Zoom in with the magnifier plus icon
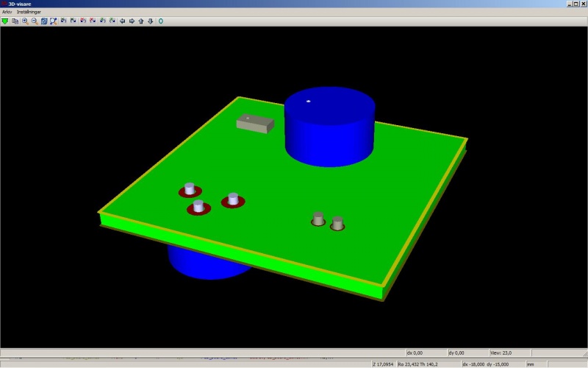This screenshot has width=588, height=368. tap(24, 21)
